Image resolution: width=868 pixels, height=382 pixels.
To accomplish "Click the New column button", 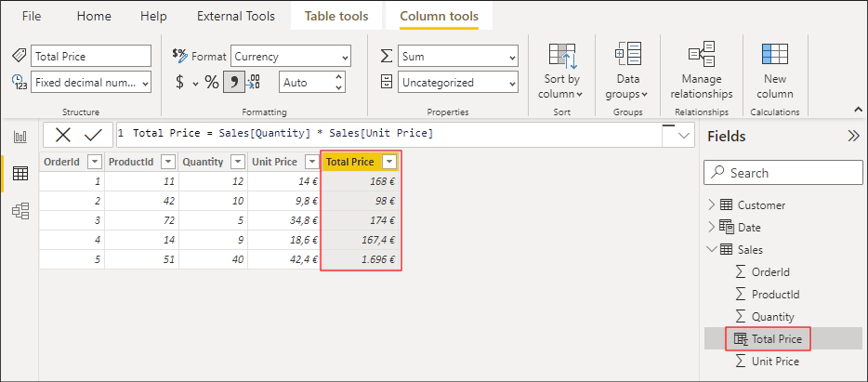I will [x=775, y=71].
